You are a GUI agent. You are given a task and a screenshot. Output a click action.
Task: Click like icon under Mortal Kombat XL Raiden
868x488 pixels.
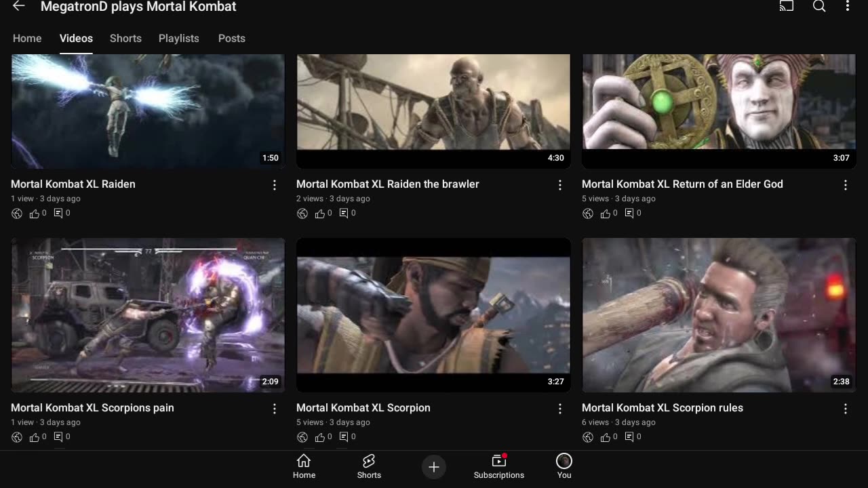[x=35, y=213]
